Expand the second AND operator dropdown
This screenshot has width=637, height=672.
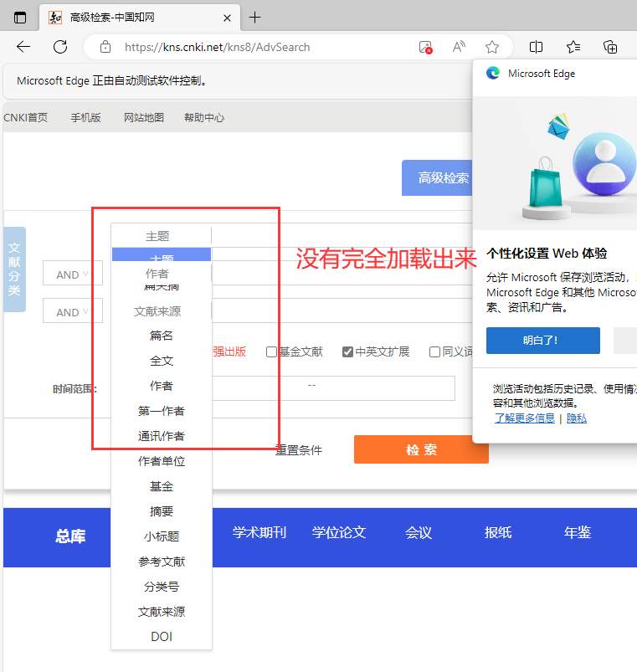tap(72, 312)
